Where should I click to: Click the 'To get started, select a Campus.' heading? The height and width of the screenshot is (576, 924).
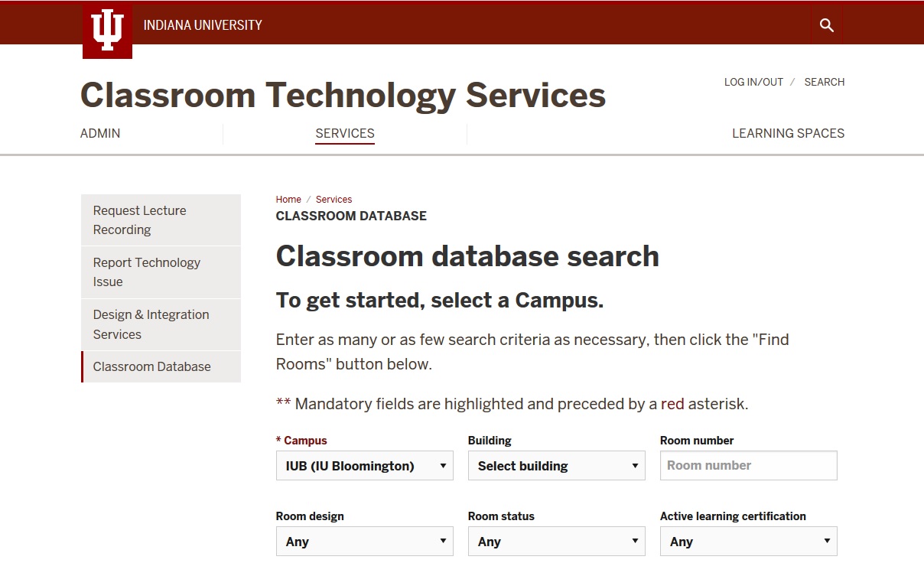coord(440,301)
